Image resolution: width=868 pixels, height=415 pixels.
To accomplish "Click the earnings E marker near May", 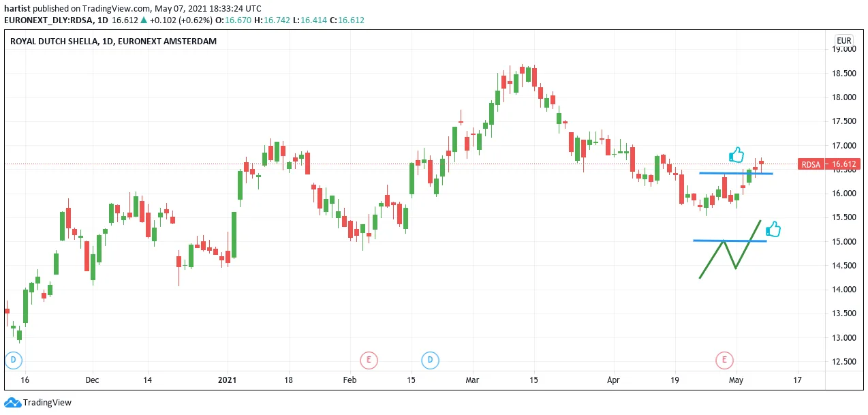I will point(724,360).
